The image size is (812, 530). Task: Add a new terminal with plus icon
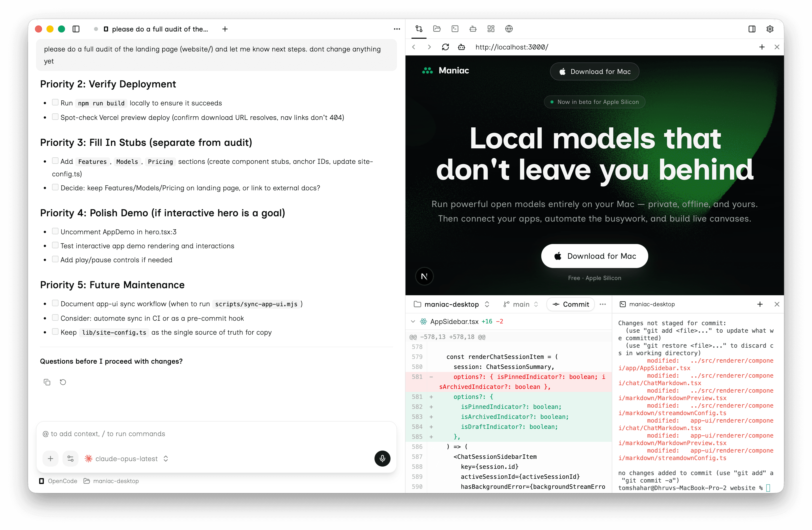tap(760, 304)
